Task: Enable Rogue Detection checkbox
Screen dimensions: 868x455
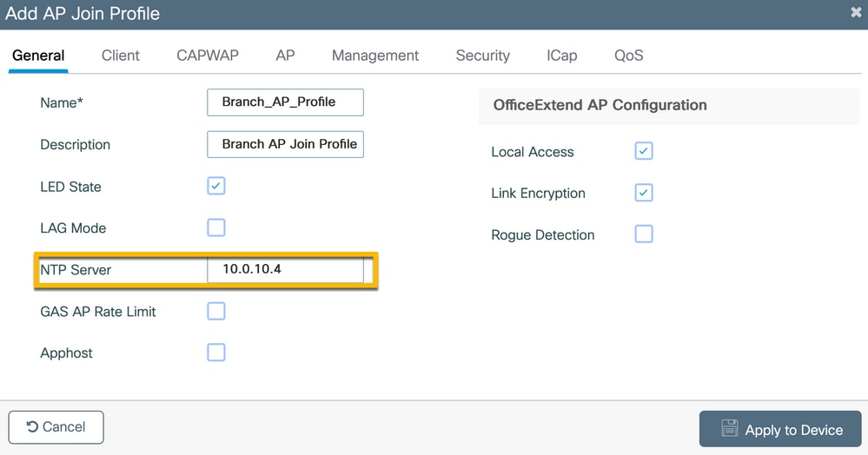Action: pyautogui.click(x=644, y=234)
